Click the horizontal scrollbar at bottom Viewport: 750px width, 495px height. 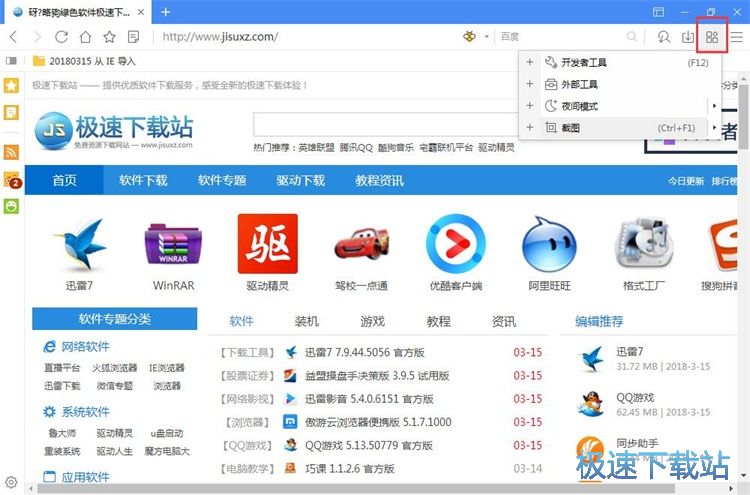(356, 489)
